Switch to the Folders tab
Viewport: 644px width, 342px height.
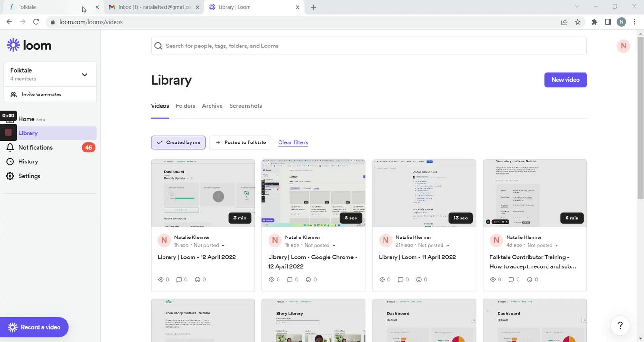[x=185, y=106]
